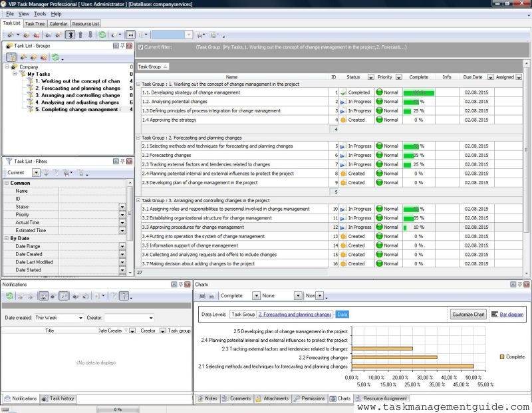Open the Complete dropdown in Charts toolbar
Screen dimensions: 532x413
click(256, 296)
